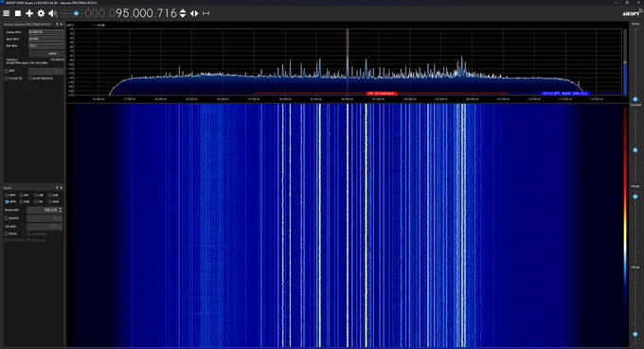Click the CW Shift value field
644x349 pixels.
[45, 226]
